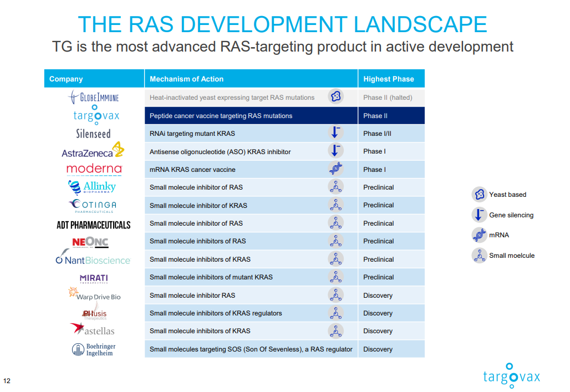Viewport: 570px width, 392px height.
Task: Click the 'Phase I/II' cell
Action: pos(391,134)
